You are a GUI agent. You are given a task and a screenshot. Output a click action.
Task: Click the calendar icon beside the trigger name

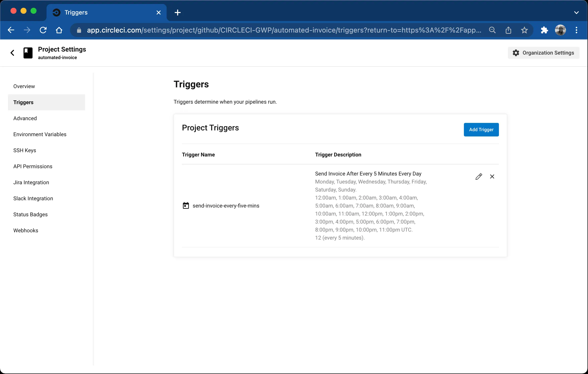186,206
